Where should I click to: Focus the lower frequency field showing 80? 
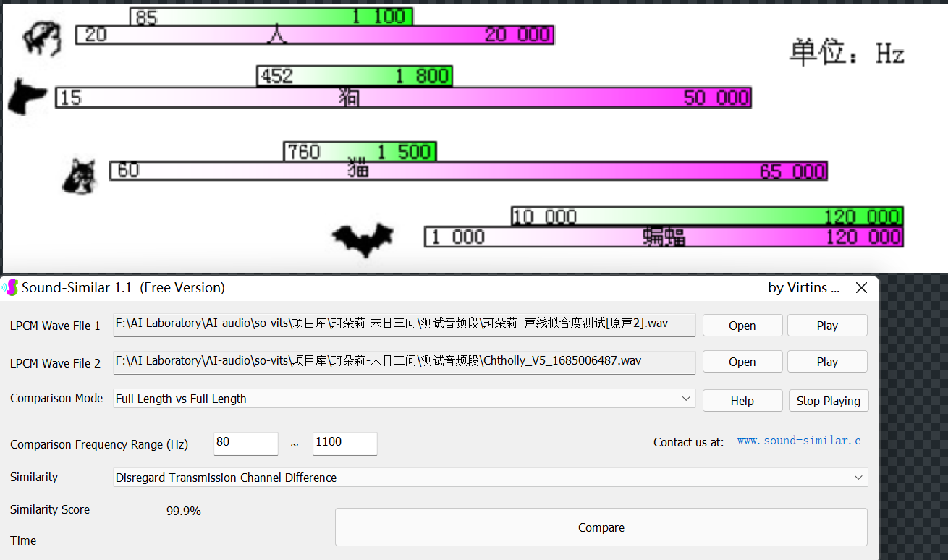pos(245,443)
